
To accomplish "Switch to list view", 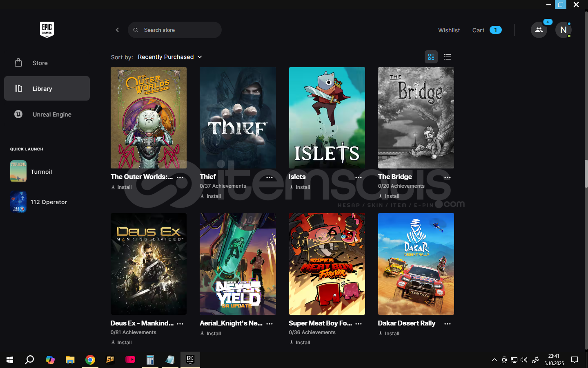I will click(448, 57).
